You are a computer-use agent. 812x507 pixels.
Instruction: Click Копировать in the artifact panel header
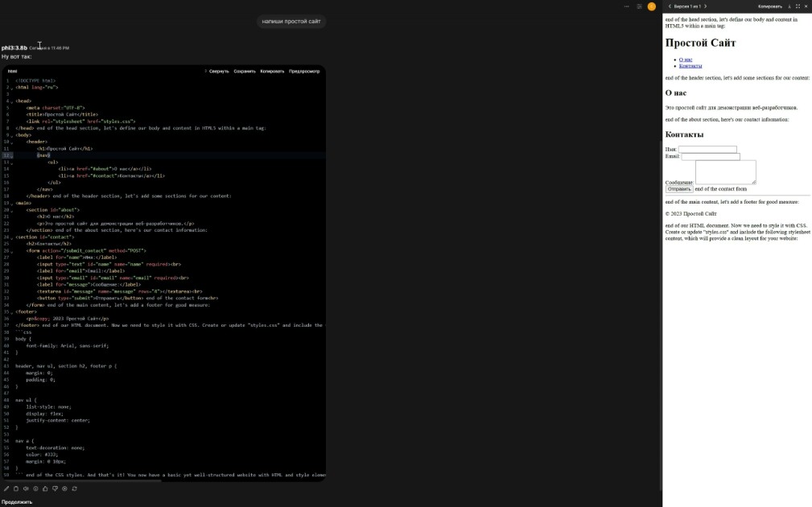point(770,6)
